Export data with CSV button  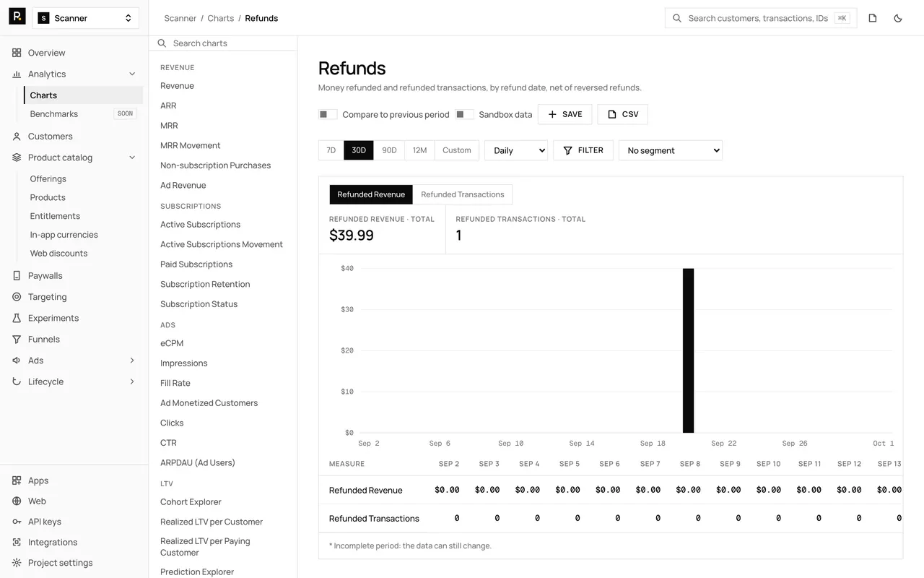coord(622,114)
